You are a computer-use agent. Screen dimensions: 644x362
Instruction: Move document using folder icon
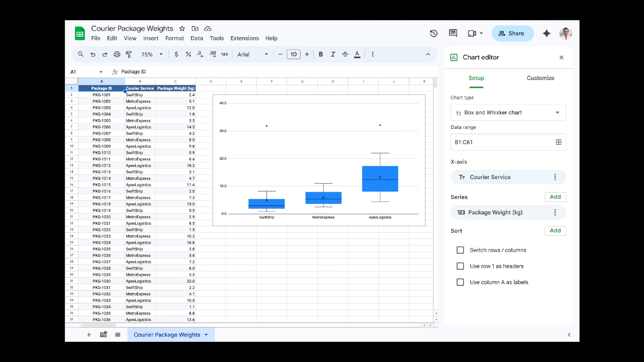[x=195, y=29]
